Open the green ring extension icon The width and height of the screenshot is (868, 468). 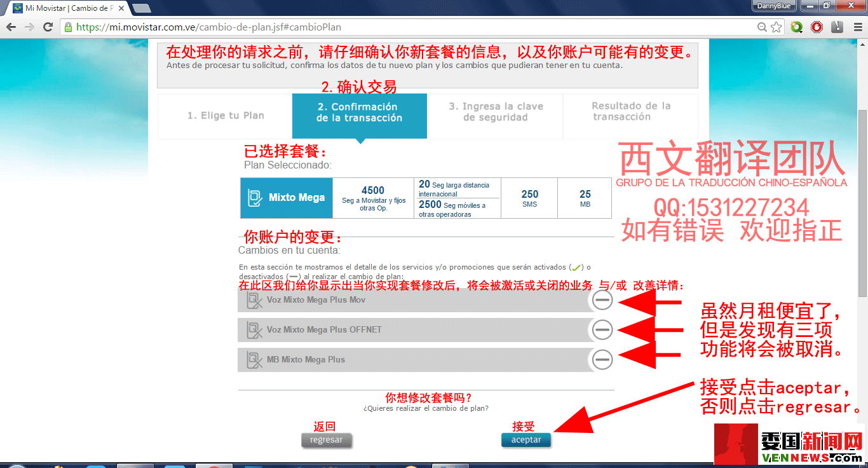pyautogui.click(x=797, y=27)
